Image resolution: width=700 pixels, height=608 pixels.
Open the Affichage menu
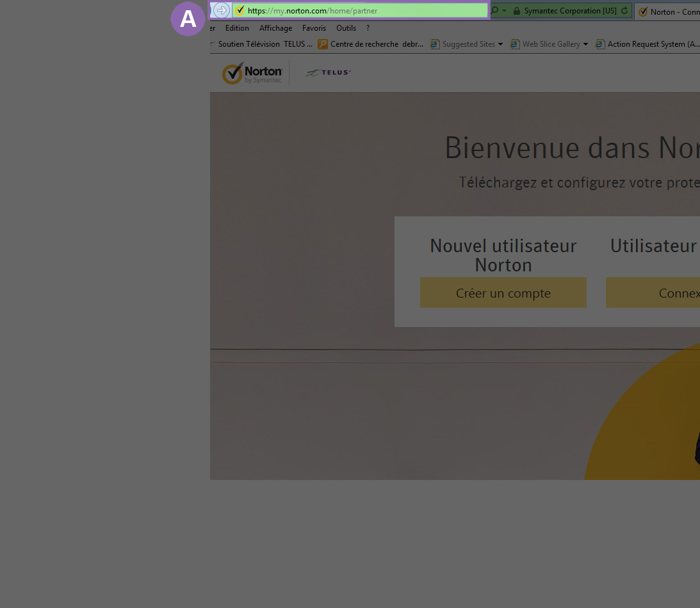[x=275, y=28]
